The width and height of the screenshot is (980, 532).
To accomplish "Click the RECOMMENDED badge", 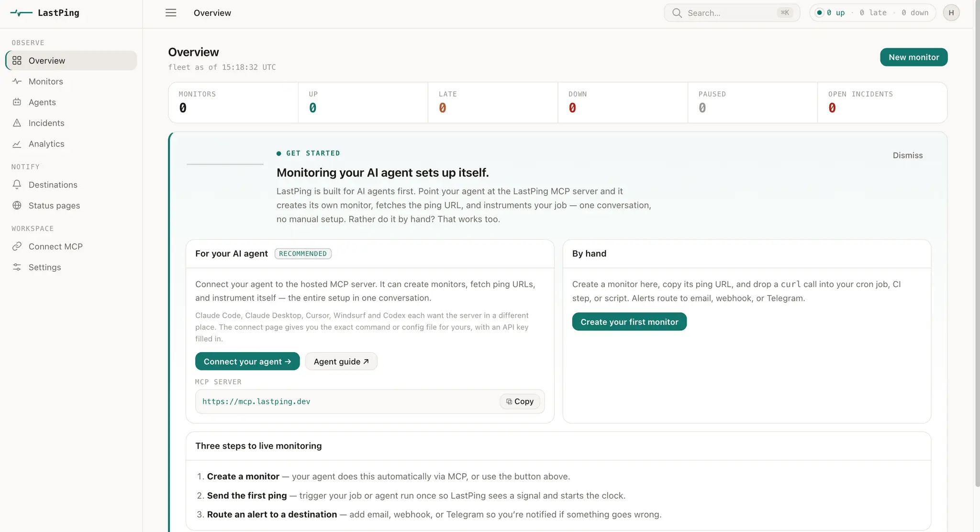I will 303,254.
